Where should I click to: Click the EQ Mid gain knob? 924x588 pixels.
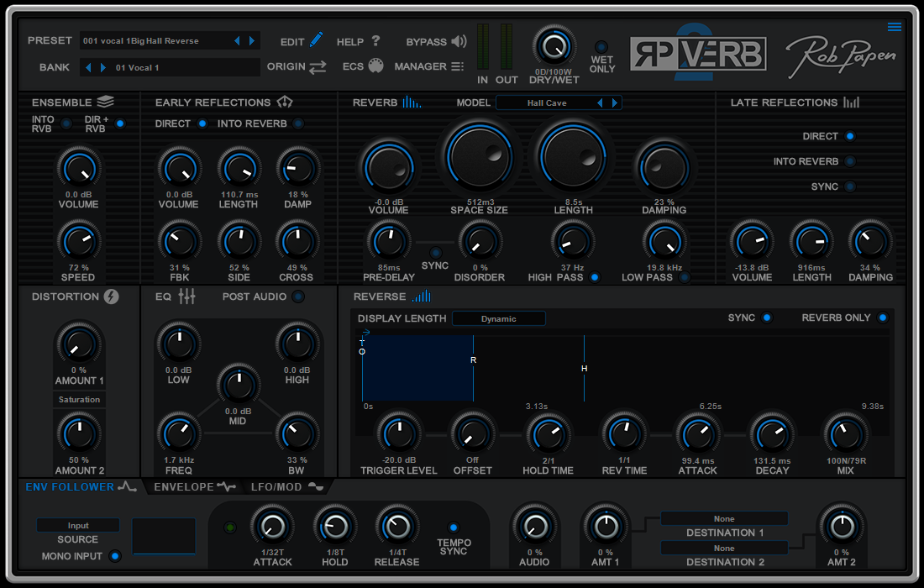[x=238, y=386]
